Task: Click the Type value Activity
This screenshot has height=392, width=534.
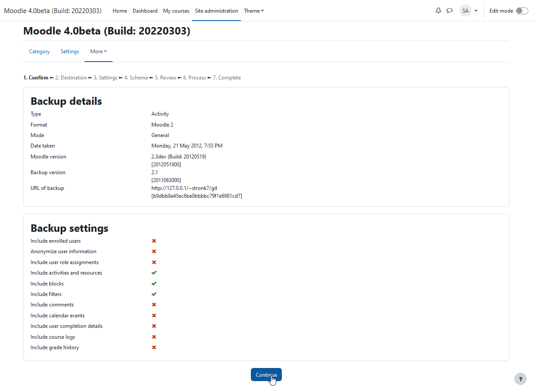Action: coord(160,114)
